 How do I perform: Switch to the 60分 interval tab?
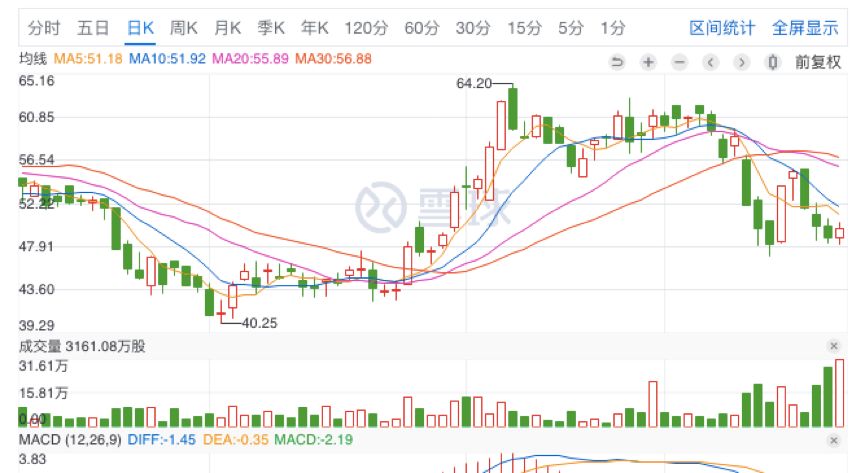[422, 28]
